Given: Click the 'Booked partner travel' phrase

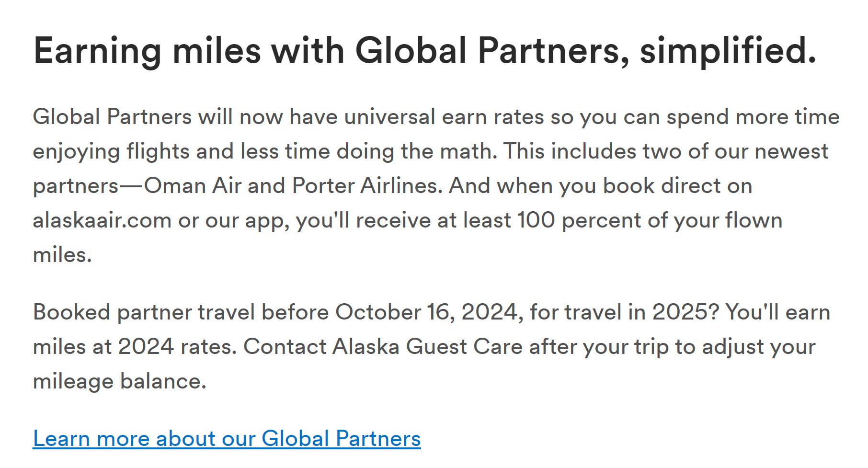Looking at the screenshot, I should point(144,312).
